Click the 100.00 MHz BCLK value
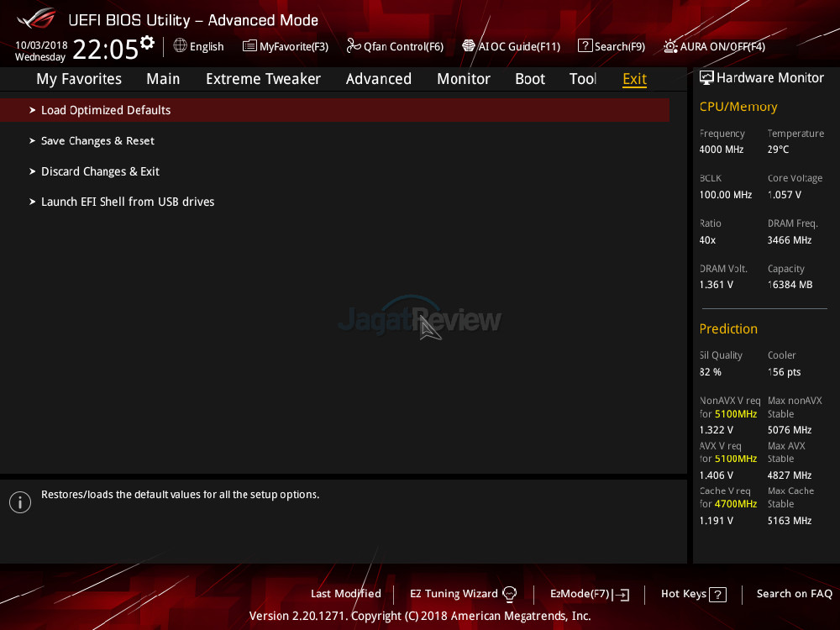This screenshot has width=840, height=630. click(x=726, y=195)
